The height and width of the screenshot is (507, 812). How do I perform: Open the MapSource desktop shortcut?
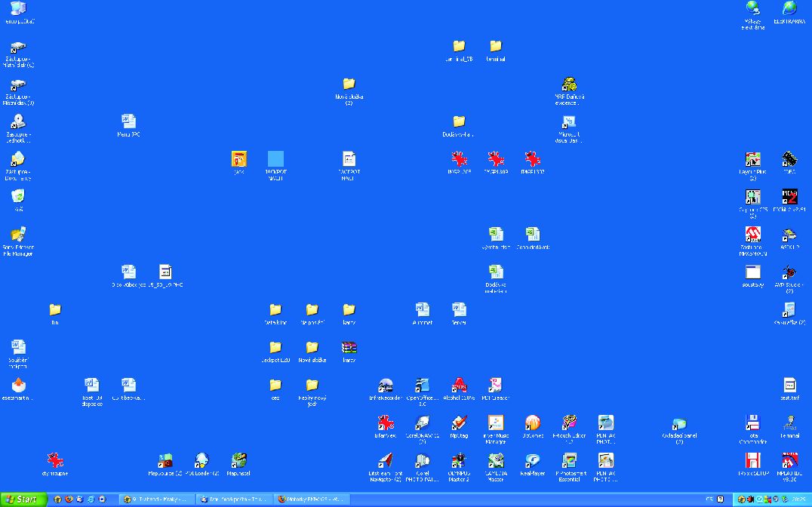click(165, 461)
